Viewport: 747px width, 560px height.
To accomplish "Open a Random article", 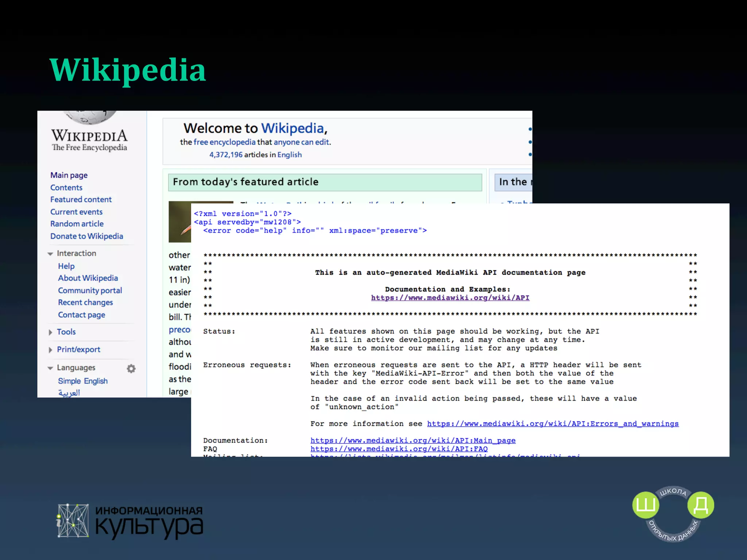I will tap(77, 224).
